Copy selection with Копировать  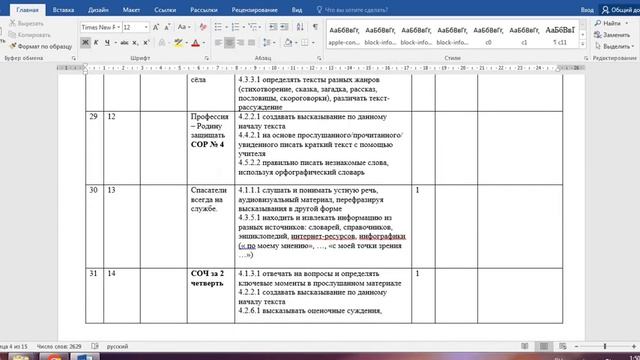click(30, 35)
